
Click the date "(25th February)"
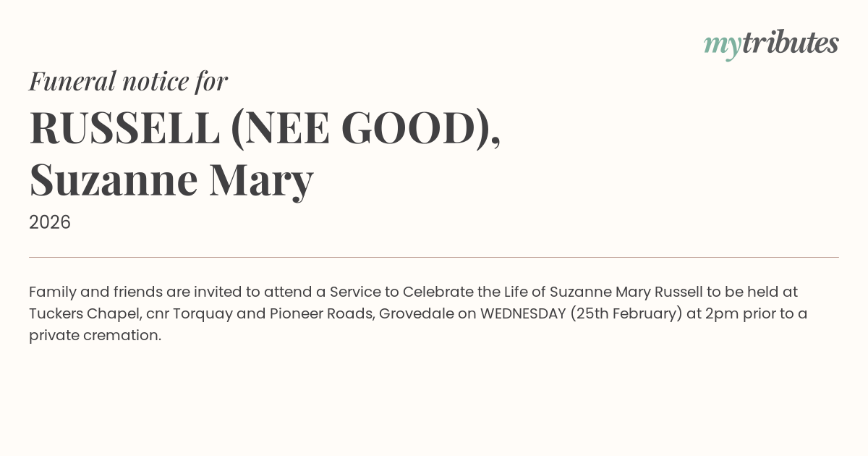point(626,313)
